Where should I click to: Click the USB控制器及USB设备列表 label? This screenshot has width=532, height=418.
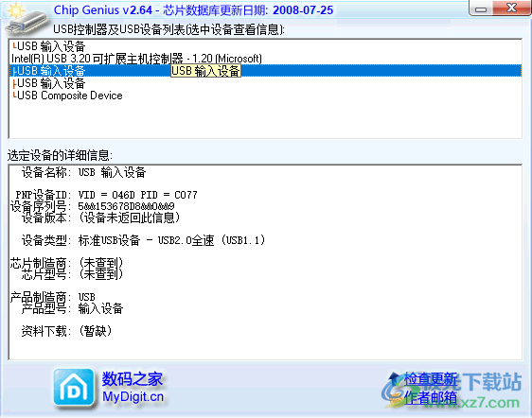tap(168, 29)
